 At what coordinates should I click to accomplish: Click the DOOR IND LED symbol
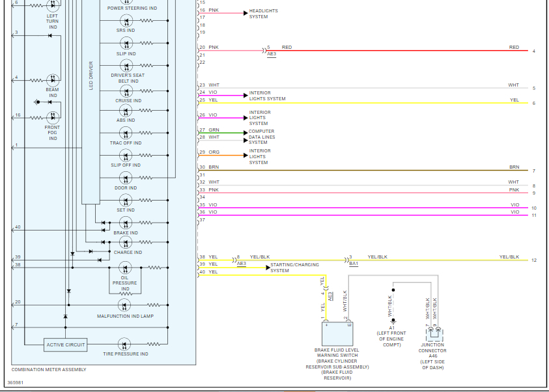pyautogui.click(x=126, y=178)
